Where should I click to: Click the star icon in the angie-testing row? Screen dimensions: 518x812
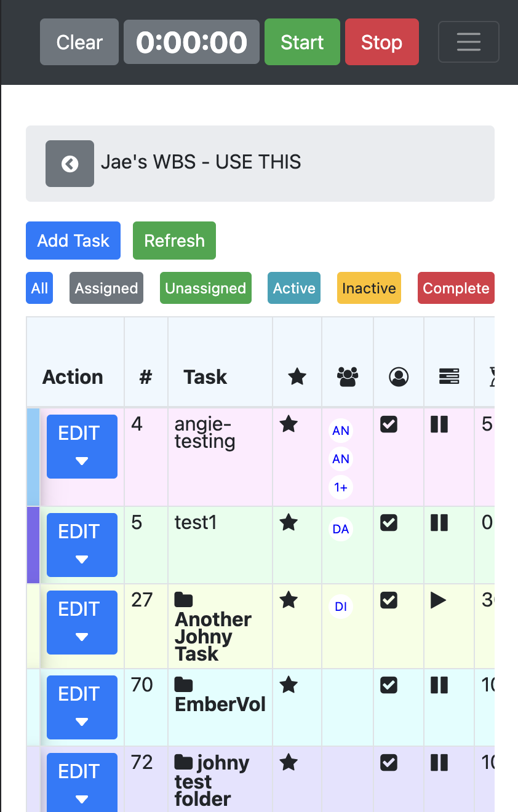289,424
